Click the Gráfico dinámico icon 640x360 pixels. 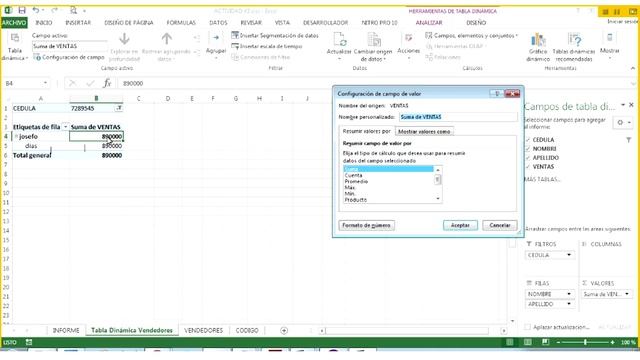pyautogui.click(x=538, y=40)
